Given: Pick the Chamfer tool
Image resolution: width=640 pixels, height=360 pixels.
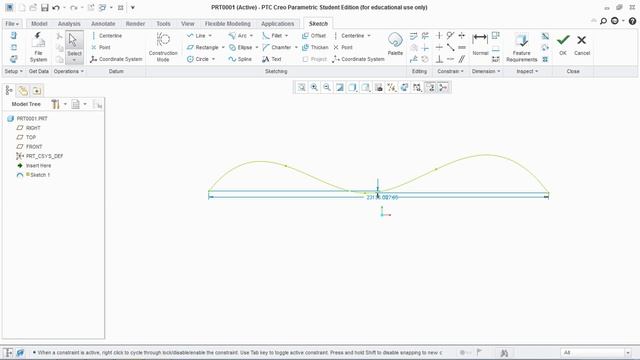Looking at the screenshot, I should click(277, 48).
